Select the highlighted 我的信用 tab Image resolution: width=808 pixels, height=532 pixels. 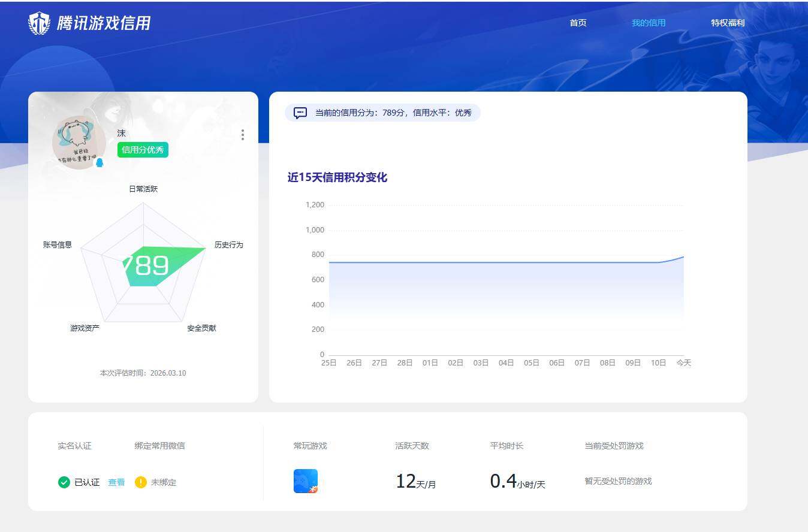pyautogui.click(x=649, y=23)
